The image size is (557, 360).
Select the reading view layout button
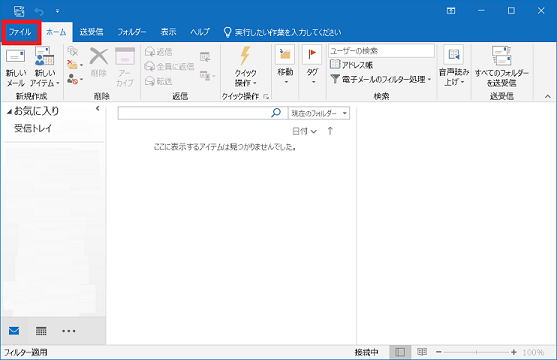click(422, 352)
